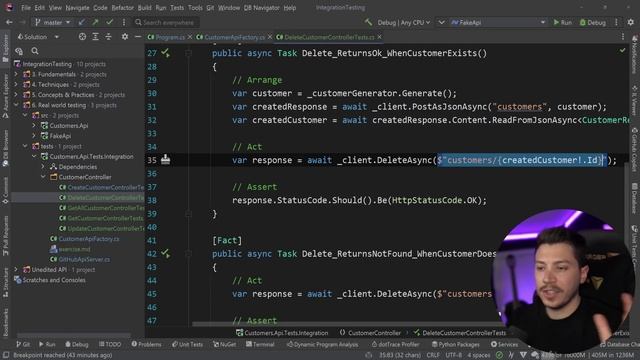
Task: Click Select Opened File locate icon
Action: click(82, 37)
